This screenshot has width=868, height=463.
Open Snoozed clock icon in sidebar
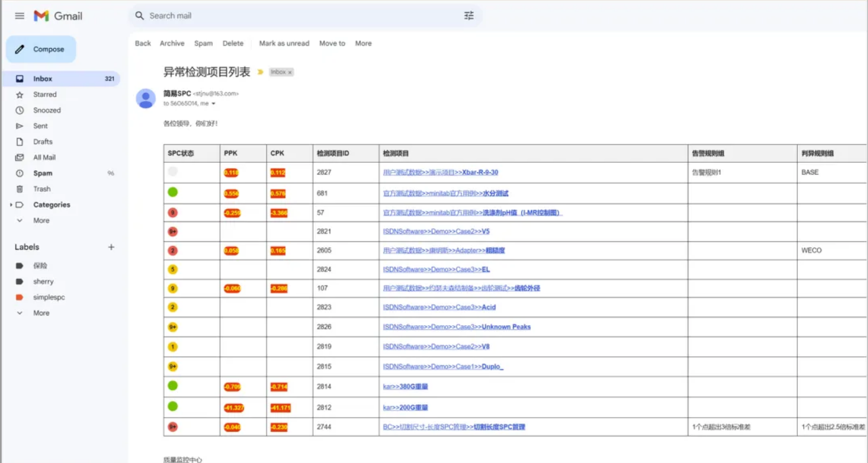(x=20, y=110)
